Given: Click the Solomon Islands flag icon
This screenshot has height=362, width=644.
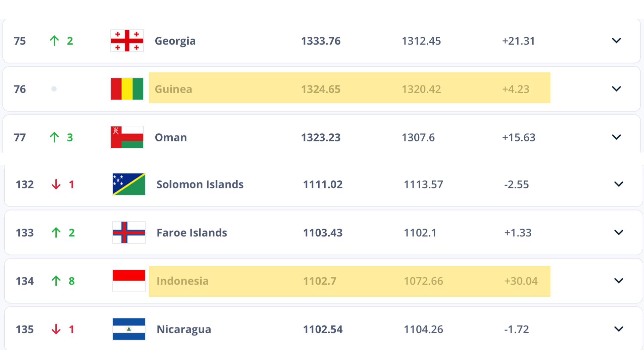Looking at the screenshot, I should pyautogui.click(x=128, y=184).
